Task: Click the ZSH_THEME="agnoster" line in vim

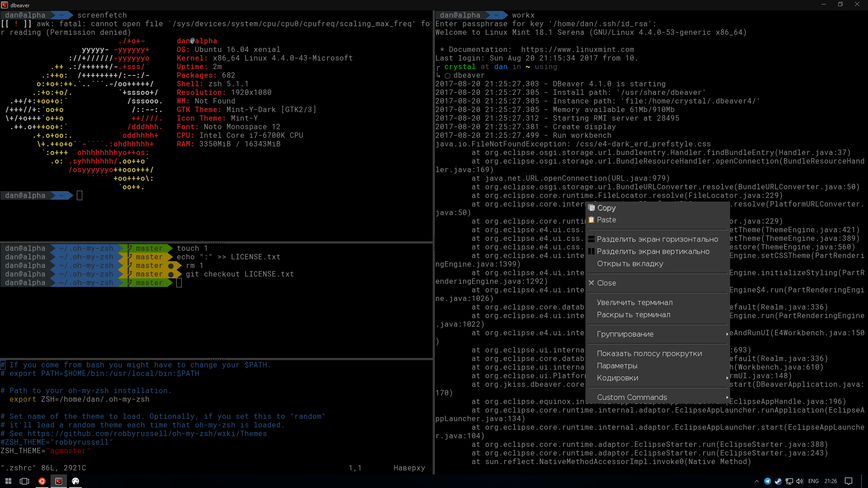Action: [x=45, y=450]
